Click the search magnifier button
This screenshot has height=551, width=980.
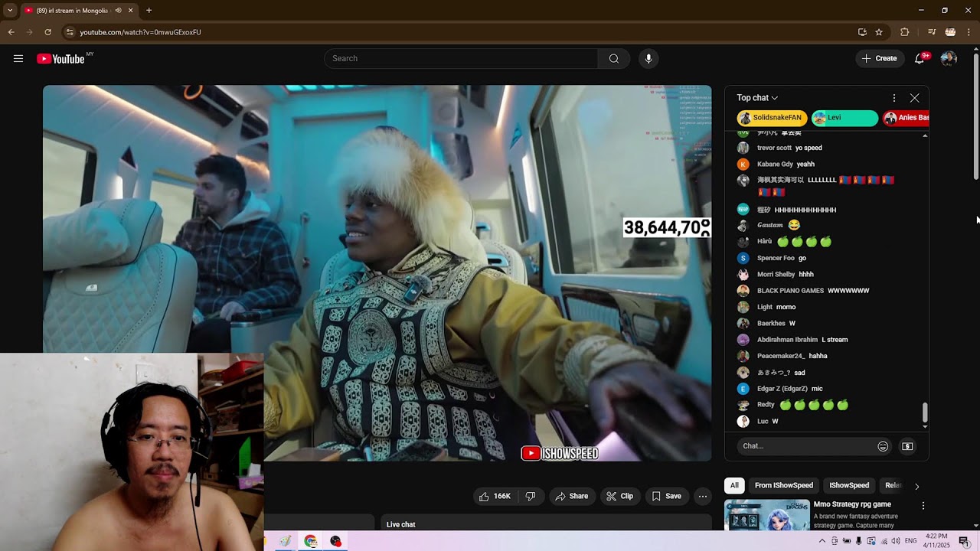coord(614,59)
